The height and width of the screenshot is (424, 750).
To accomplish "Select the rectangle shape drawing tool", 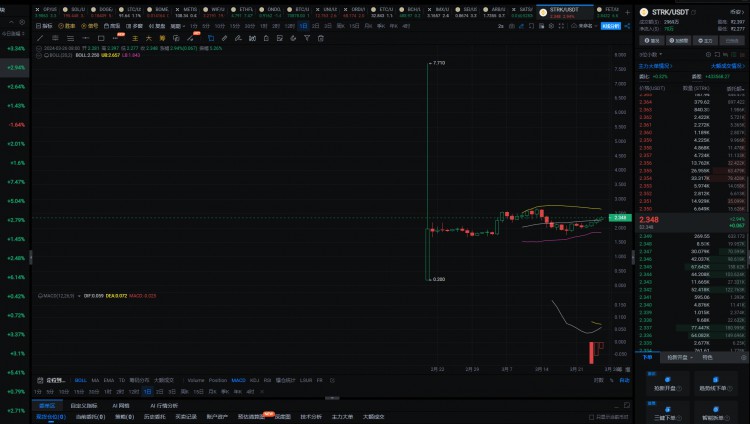I will tap(101, 38).
